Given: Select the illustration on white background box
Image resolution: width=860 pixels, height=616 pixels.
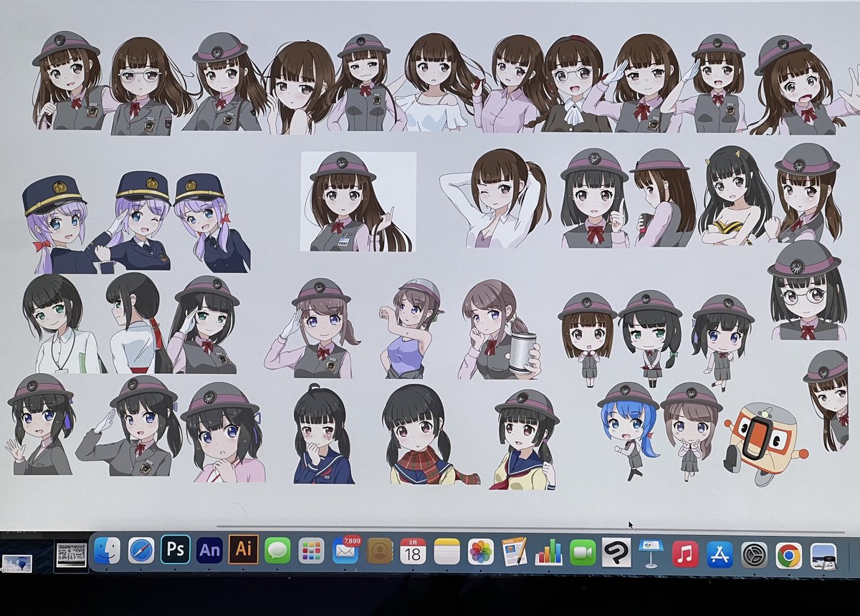Looking at the screenshot, I should [358, 201].
